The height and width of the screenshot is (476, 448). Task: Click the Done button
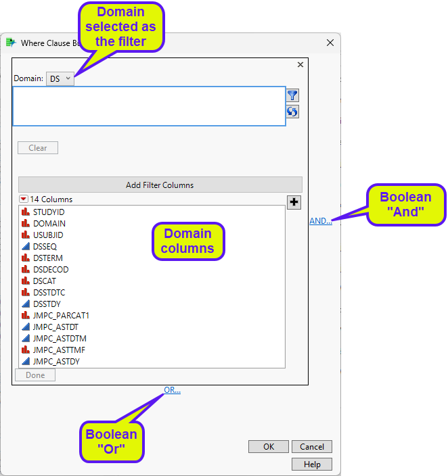click(x=35, y=375)
